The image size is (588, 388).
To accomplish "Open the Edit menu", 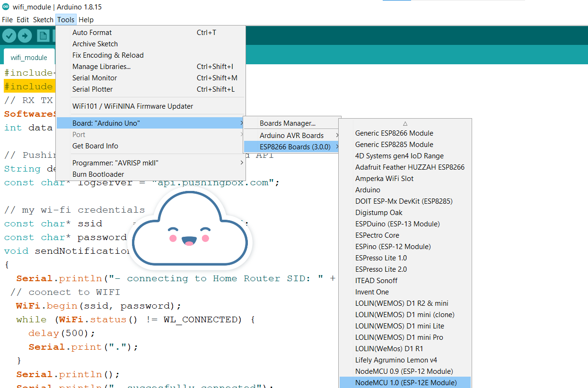I will pos(23,20).
